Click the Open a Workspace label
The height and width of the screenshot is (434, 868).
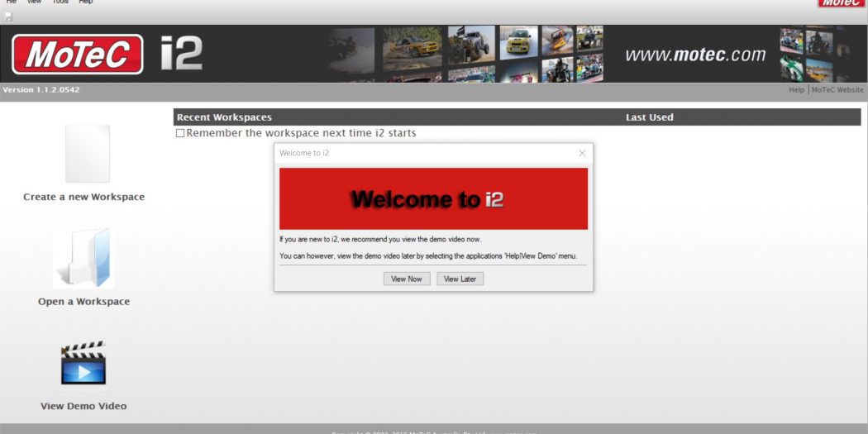84,302
